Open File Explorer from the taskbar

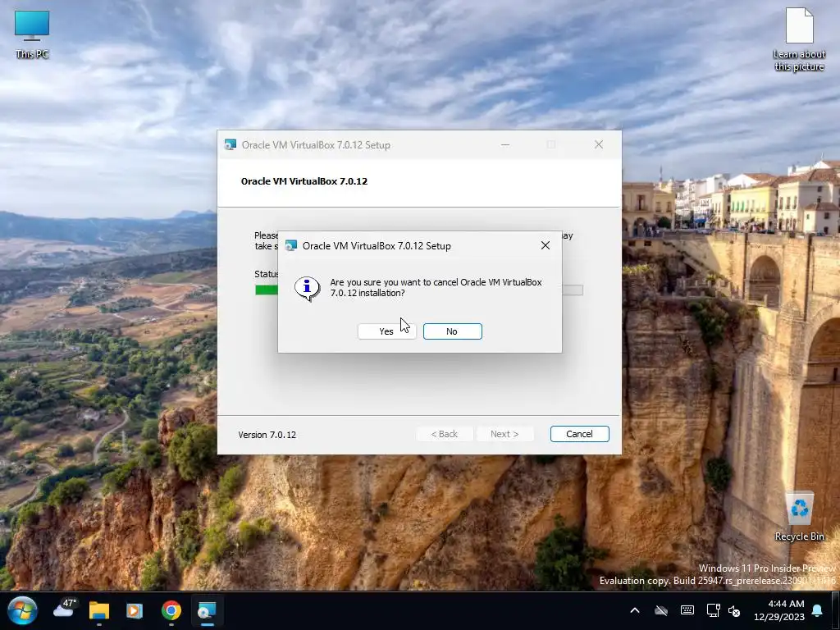(x=99, y=610)
